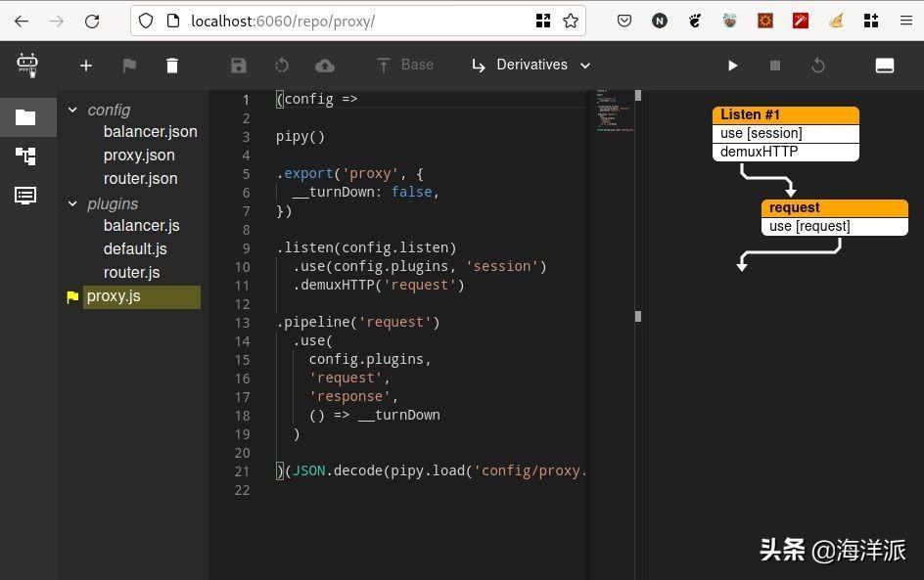
Task: Switch to pipeline tree view sidebar icon
Action: pos(25,156)
